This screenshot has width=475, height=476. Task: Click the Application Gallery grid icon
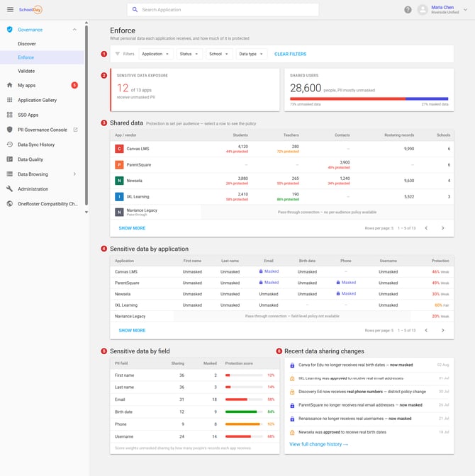point(10,100)
